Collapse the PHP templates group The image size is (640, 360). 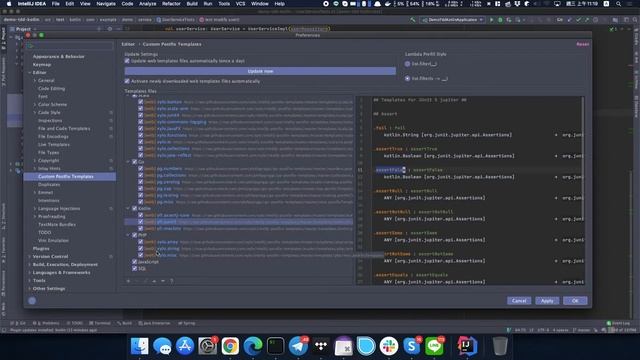(x=128, y=235)
